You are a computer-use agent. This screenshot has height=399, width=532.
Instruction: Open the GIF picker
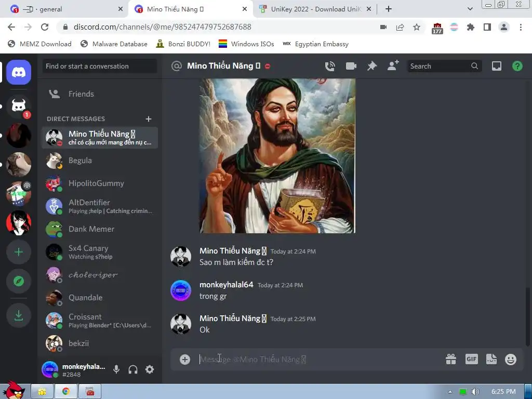point(472,359)
